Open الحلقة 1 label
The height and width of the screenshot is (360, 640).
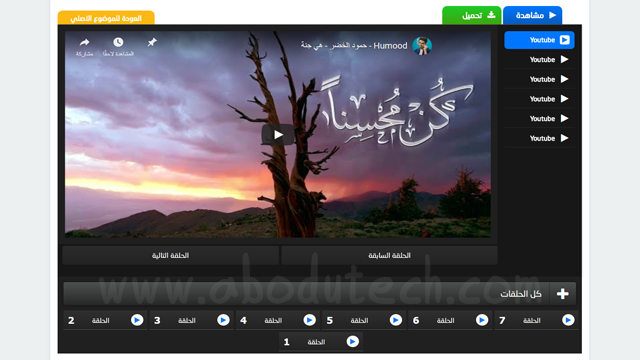click(x=316, y=342)
